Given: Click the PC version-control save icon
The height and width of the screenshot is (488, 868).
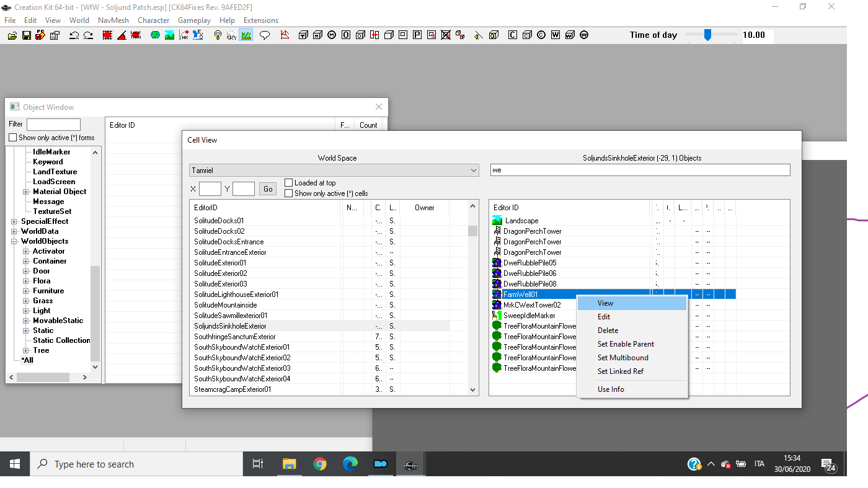Looking at the screenshot, I should point(40,35).
